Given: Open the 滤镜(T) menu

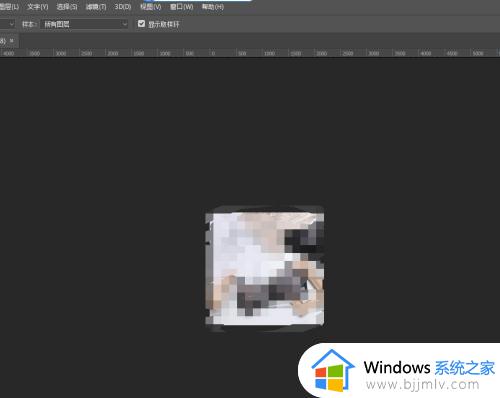Looking at the screenshot, I should pos(96,7).
